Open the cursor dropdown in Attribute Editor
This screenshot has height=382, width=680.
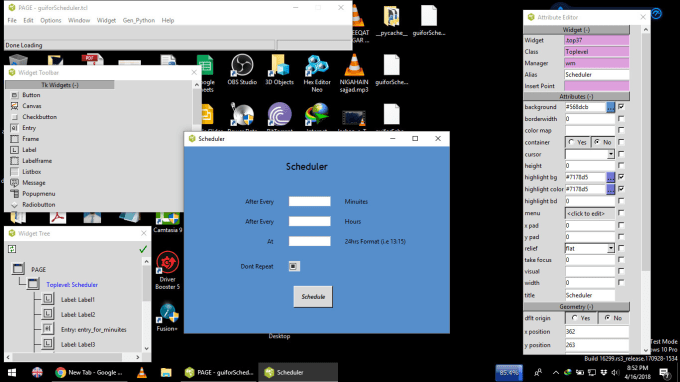pyautogui.click(x=611, y=154)
